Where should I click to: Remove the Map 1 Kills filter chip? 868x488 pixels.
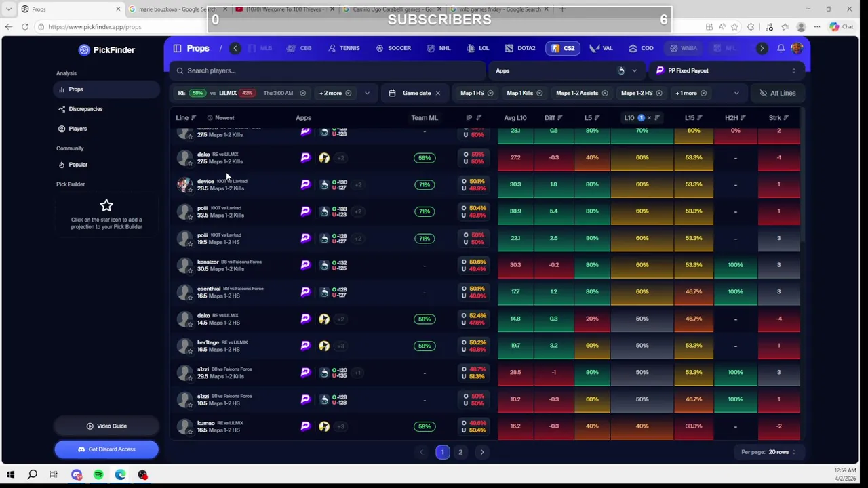pos(539,93)
